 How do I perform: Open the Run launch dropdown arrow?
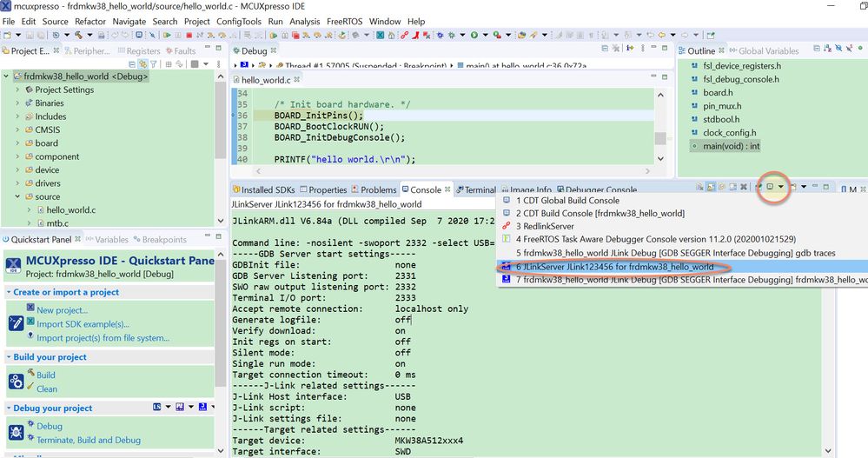486,35
